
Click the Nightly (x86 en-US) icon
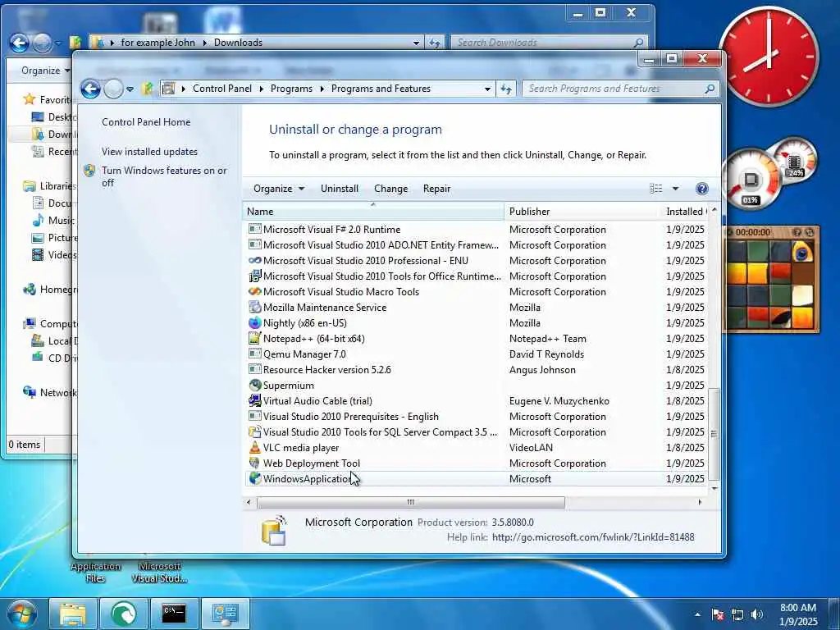click(x=255, y=322)
